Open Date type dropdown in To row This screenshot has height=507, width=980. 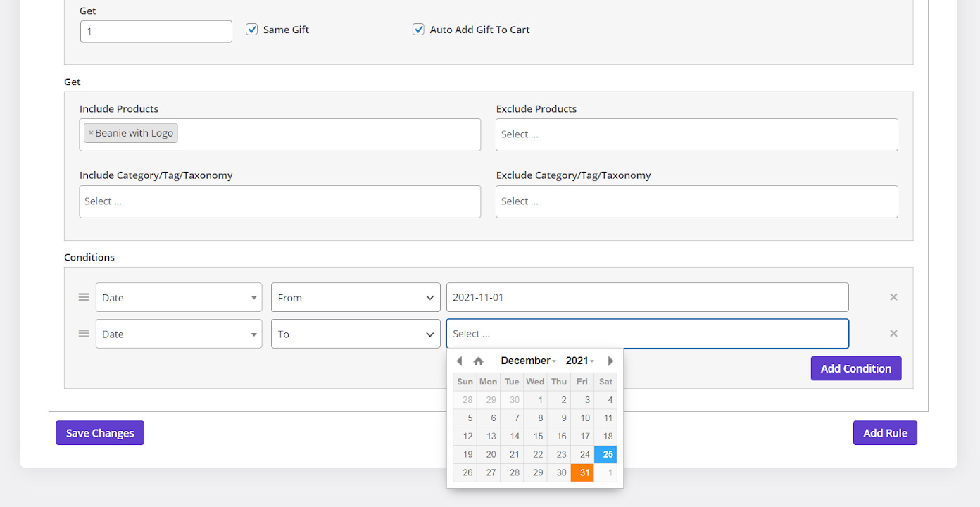[179, 334]
